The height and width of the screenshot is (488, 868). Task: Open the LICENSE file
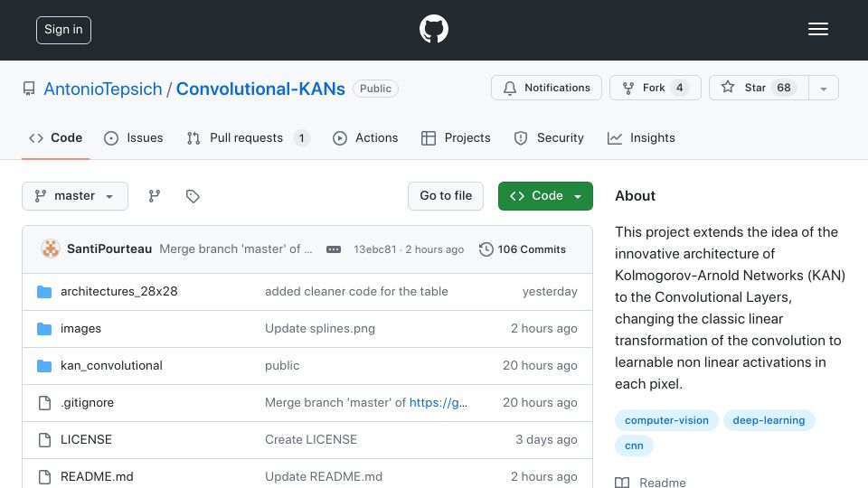tap(86, 440)
